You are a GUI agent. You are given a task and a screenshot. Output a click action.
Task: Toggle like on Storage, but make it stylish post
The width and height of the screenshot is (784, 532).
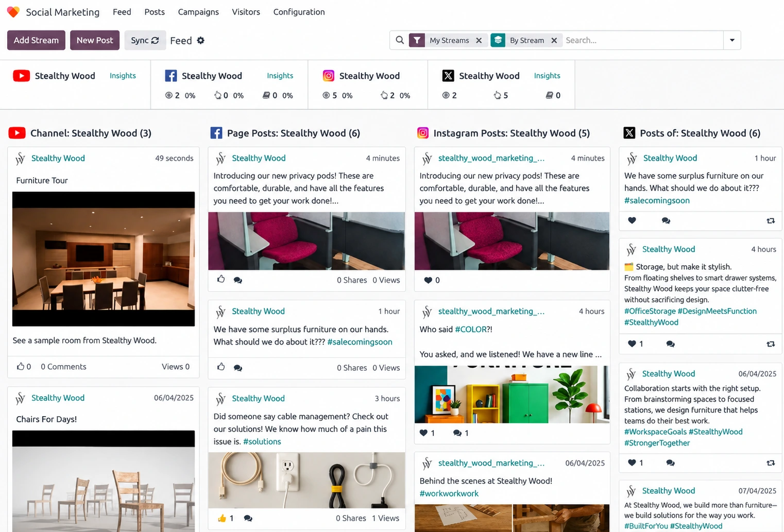point(632,344)
